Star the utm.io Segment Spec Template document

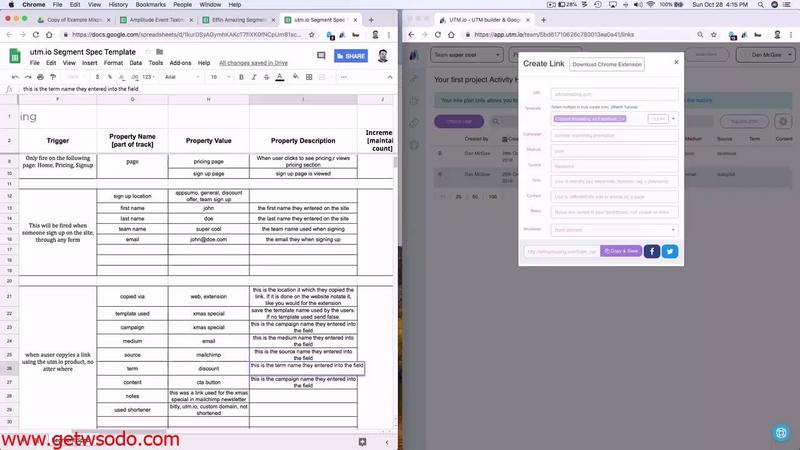[x=148, y=52]
